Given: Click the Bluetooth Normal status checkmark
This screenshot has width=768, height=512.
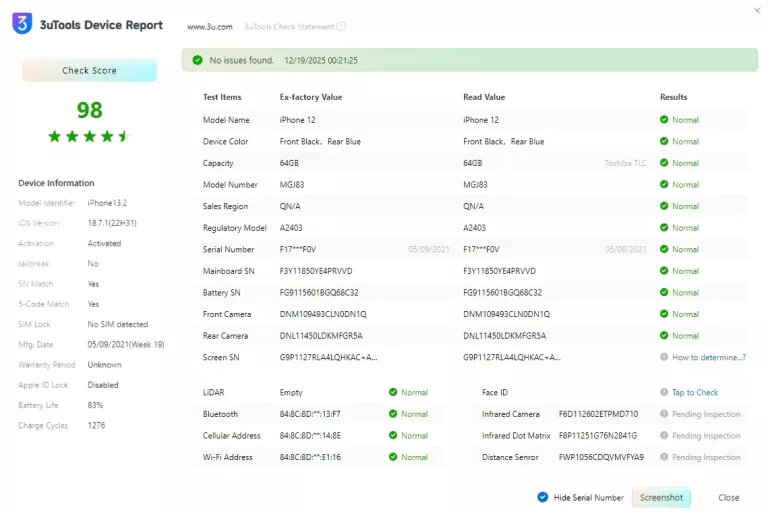Looking at the screenshot, I should [393, 414].
